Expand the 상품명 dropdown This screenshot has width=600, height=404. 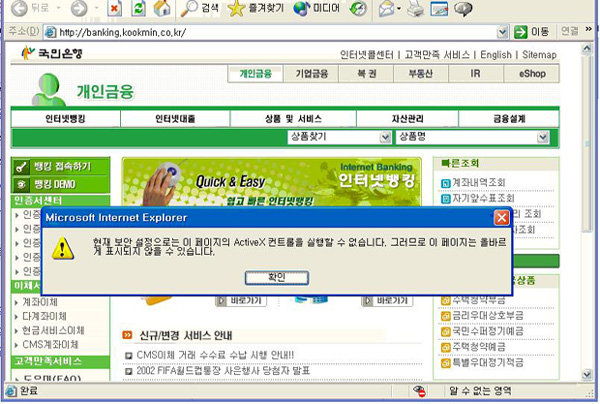pyautogui.click(x=543, y=137)
